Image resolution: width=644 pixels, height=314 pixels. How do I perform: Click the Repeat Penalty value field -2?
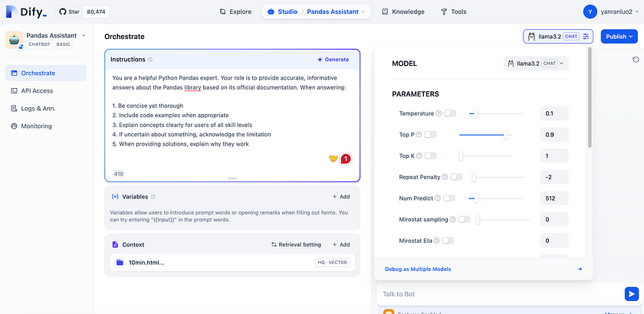point(554,177)
